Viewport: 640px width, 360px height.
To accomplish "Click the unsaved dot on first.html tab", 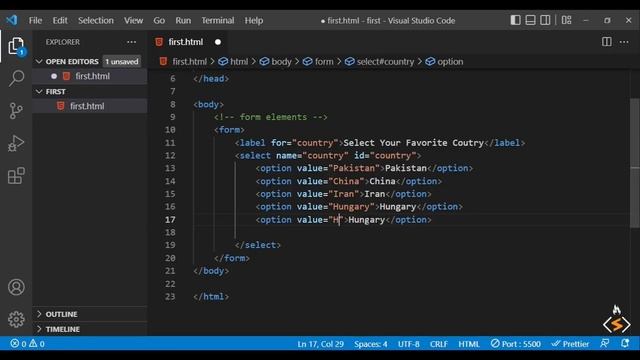I will (218, 42).
